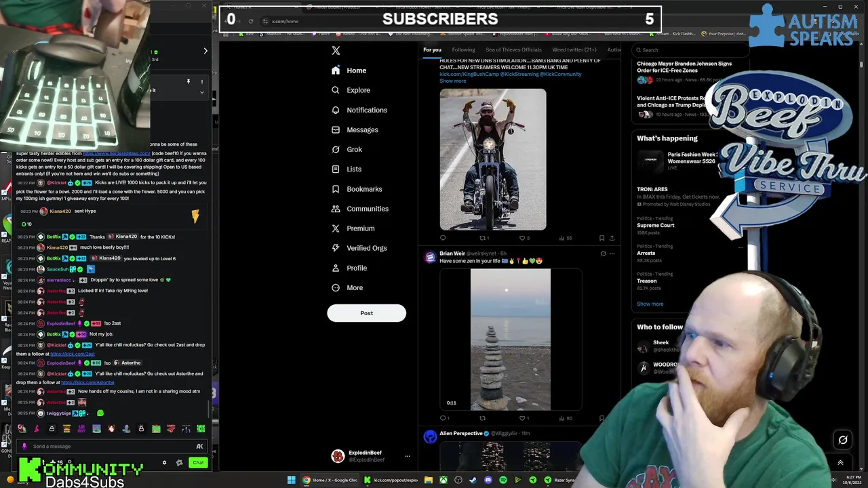Open Bookmarks in the X sidebar
Image resolution: width=868 pixels, height=488 pixels.
coord(357,189)
